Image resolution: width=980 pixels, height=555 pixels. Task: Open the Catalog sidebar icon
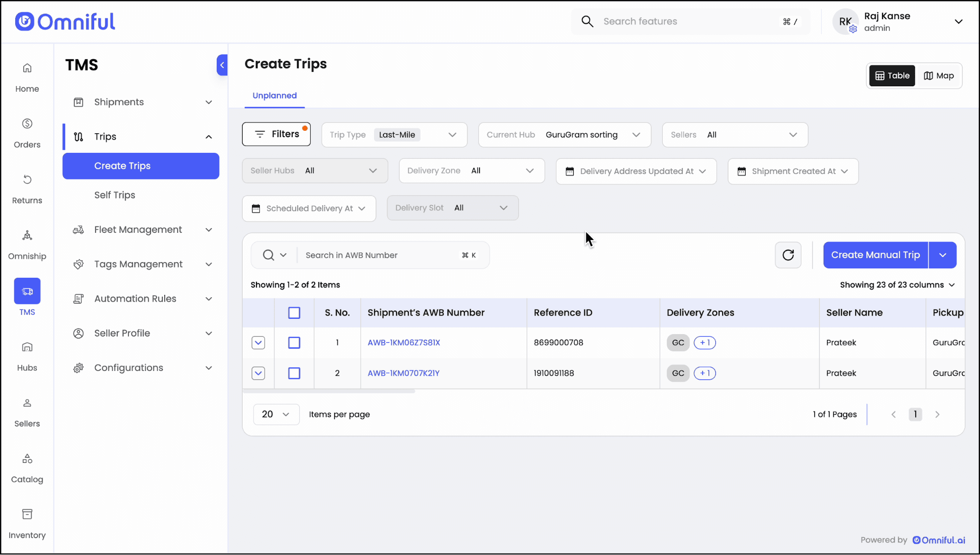pos(27,459)
